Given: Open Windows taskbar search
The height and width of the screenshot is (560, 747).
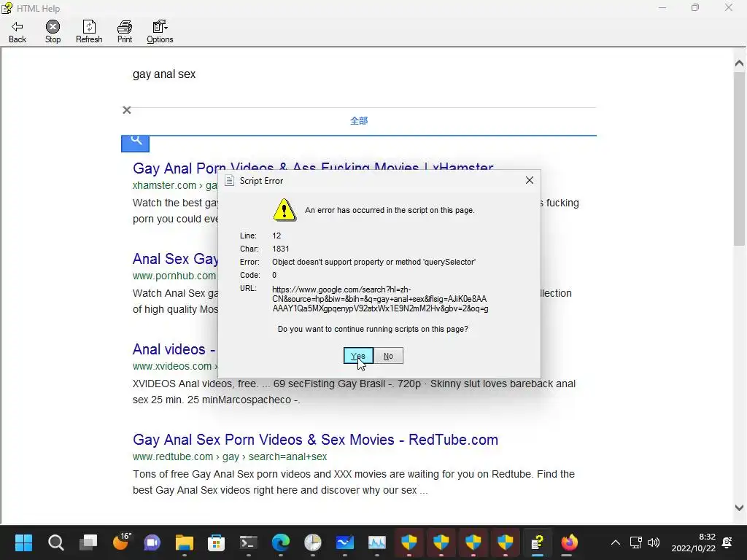Looking at the screenshot, I should tap(55, 542).
